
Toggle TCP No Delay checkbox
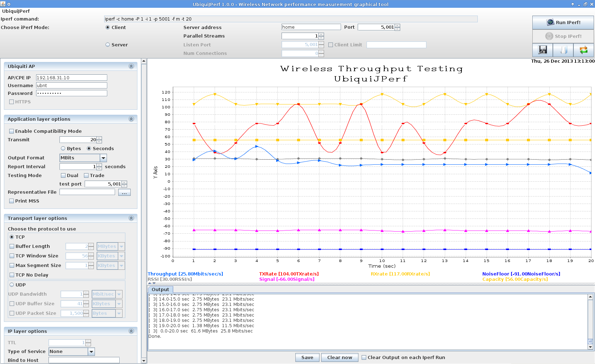[x=12, y=275]
